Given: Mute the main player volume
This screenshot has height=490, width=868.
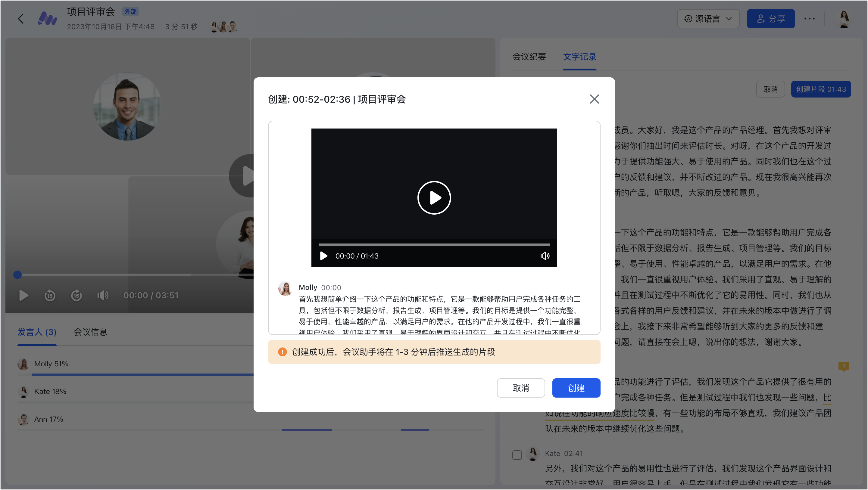Looking at the screenshot, I should [x=103, y=295].
